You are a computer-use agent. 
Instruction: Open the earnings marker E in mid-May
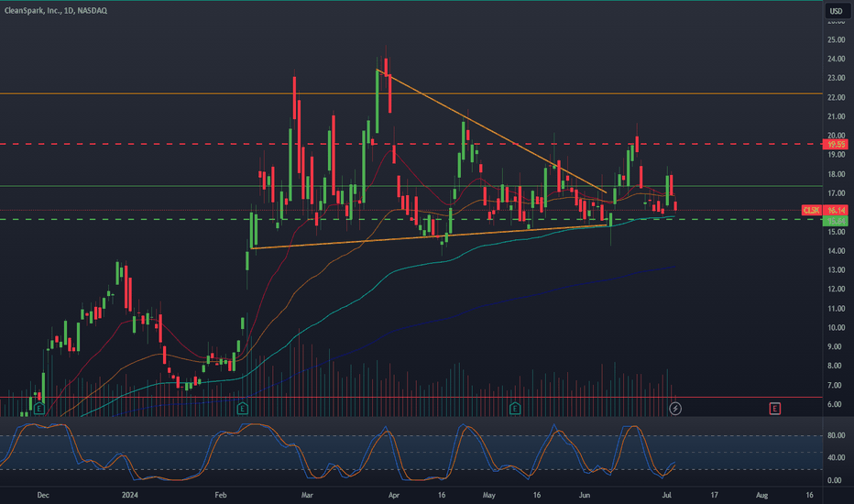pyautogui.click(x=515, y=408)
